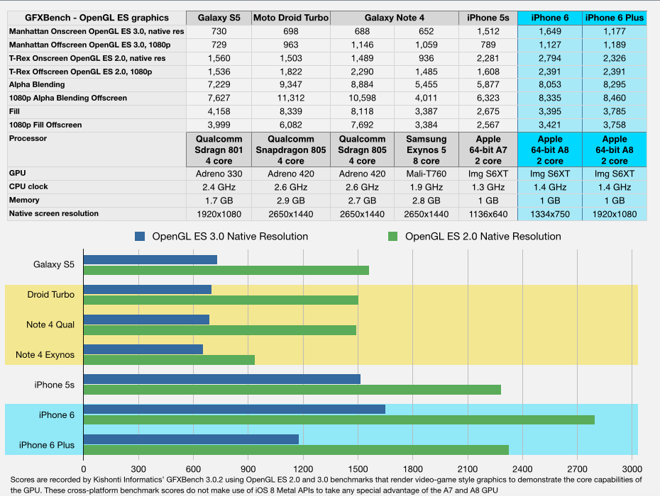Click the 1500 tick on the x-axis
The image size is (660, 496).
[357, 467]
